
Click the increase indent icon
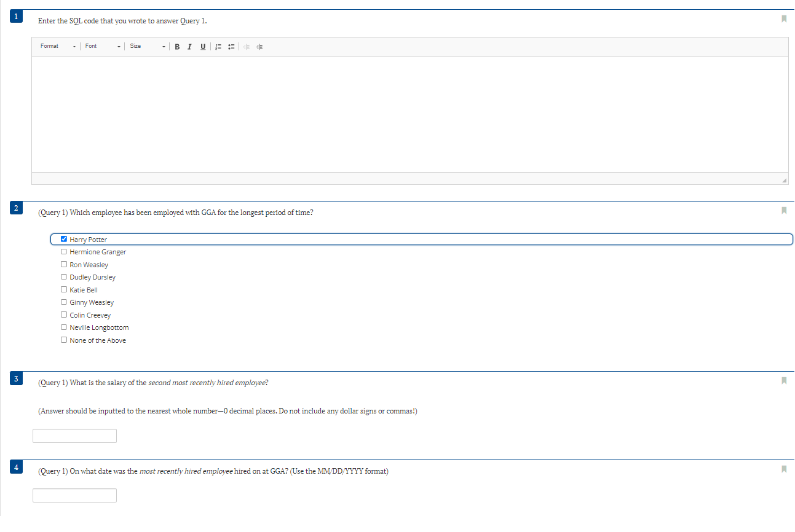coord(259,47)
